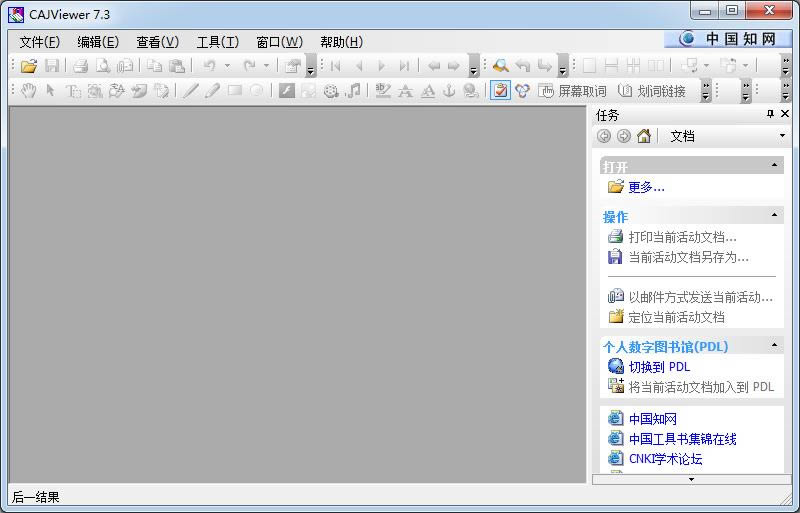This screenshot has width=800, height=513.
Task: Close the 任务 task pane
Action: pos(785,114)
